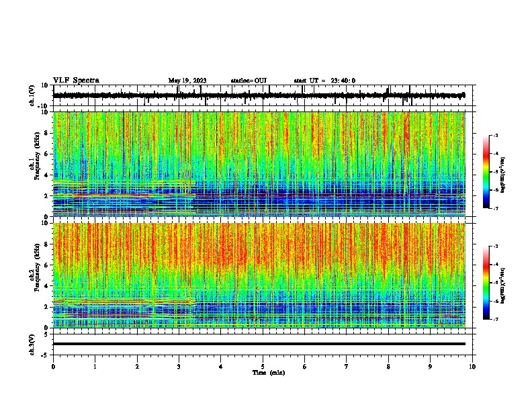This screenshot has width=532, height=411.
Task: Click the "8" tick on the Time axis
Action: 388,367
